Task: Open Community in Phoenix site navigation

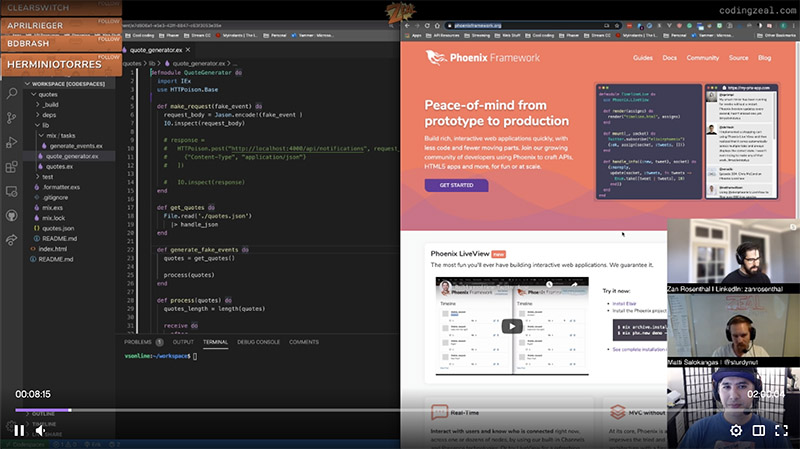Action: [703, 58]
